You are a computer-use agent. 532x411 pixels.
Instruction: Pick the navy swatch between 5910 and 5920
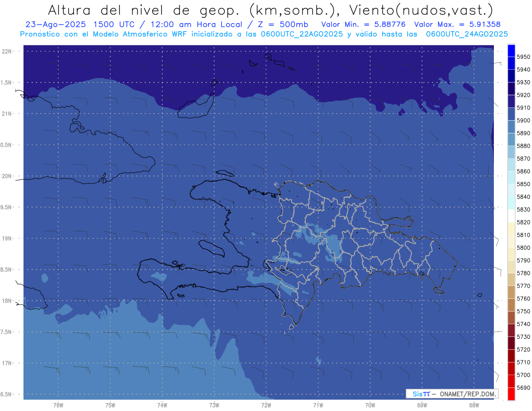(x=511, y=101)
